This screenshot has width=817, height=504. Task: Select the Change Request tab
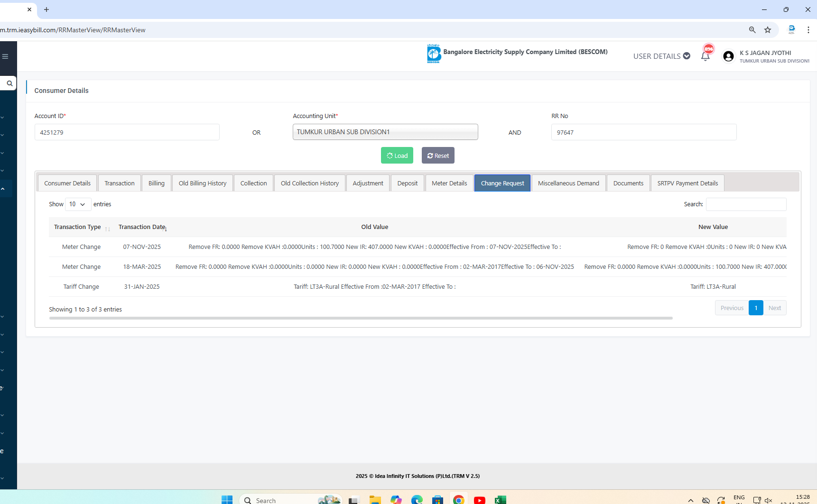coord(502,183)
